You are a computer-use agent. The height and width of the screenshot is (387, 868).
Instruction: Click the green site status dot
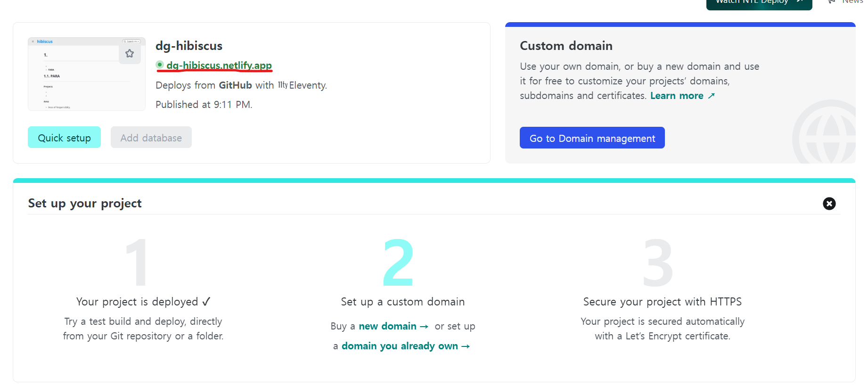click(x=160, y=65)
